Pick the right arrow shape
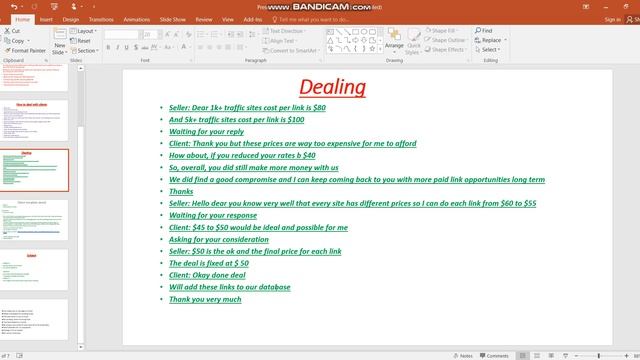 [x=355, y=40]
